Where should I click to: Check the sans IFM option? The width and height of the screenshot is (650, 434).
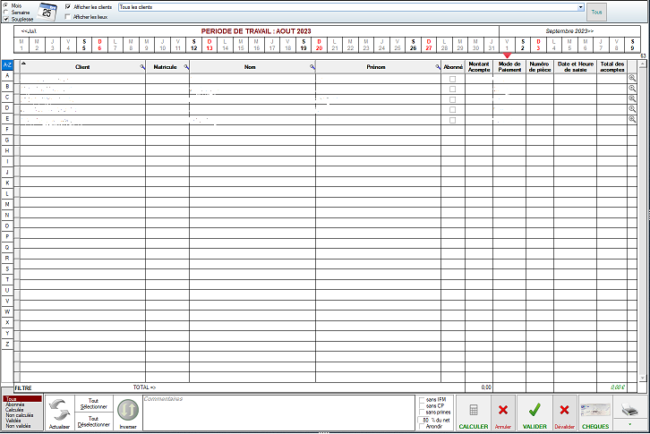(x=421, y=399)
